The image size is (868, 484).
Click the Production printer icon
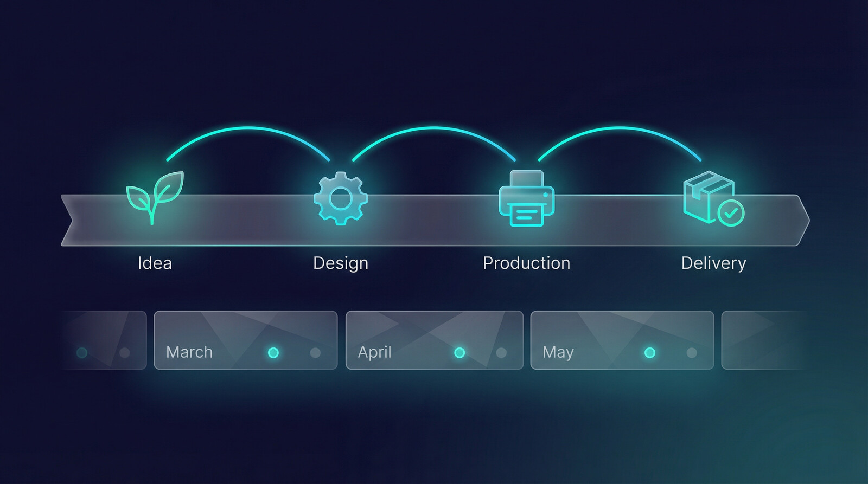point(526,198)
